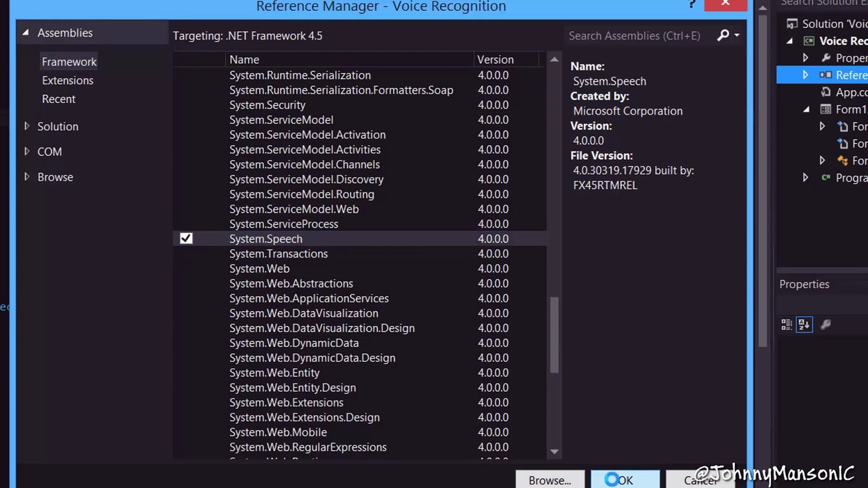Click the Cancel button

[x=700, y=481]
